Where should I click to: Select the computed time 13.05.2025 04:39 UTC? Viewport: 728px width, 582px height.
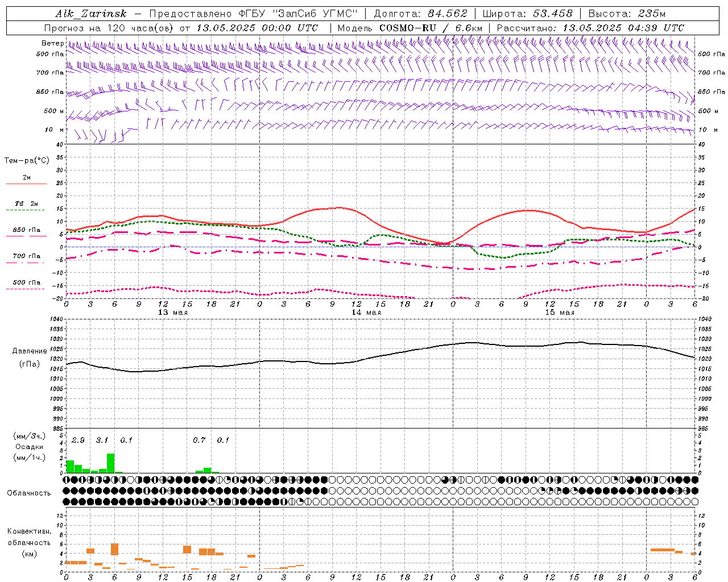623,28
